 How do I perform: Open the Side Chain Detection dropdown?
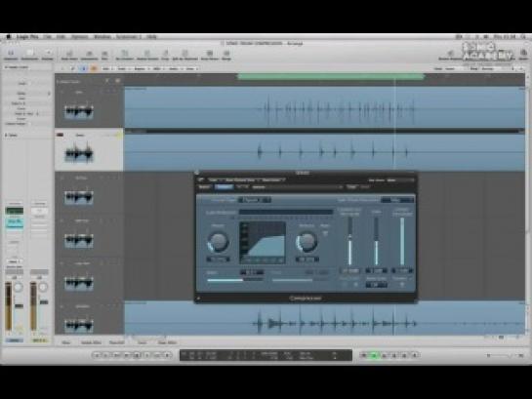(x=397, y=200)
